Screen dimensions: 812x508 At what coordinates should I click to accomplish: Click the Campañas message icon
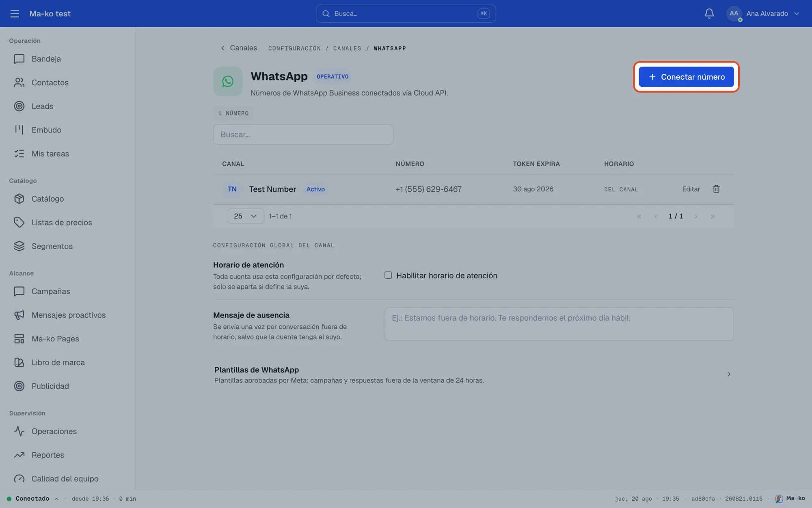pyautogui.click(x=19, y=291)
